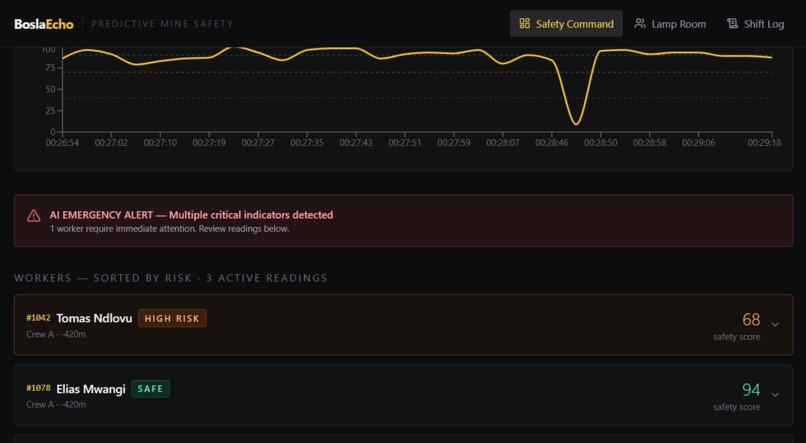Click the emergency alert warning triangle icon
Screen dimensions: 806x443
point(33,216)
